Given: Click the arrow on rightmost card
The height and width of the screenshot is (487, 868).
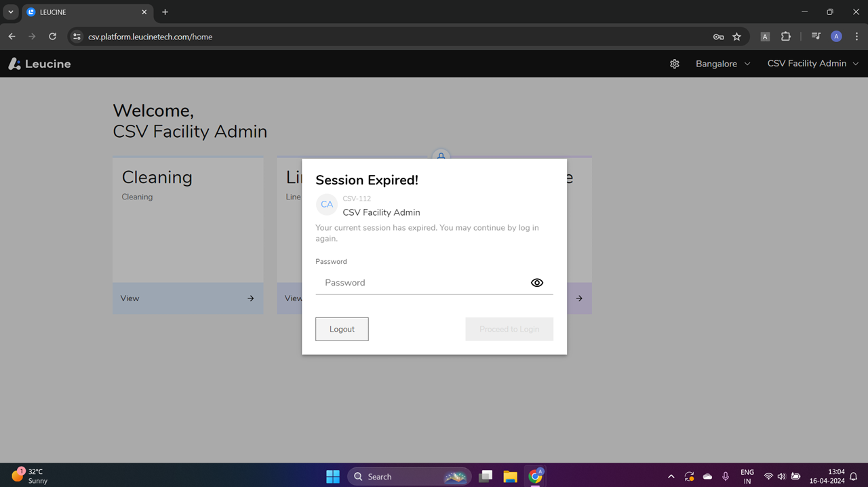Looking at the screenshot, I should tap(579, 298).
